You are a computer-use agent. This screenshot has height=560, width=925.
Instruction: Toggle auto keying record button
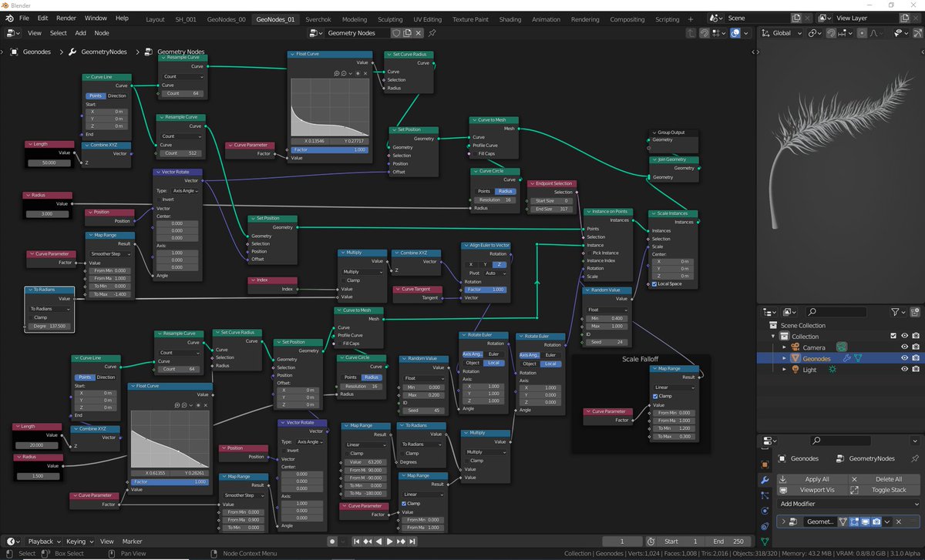tap(332, 542)
